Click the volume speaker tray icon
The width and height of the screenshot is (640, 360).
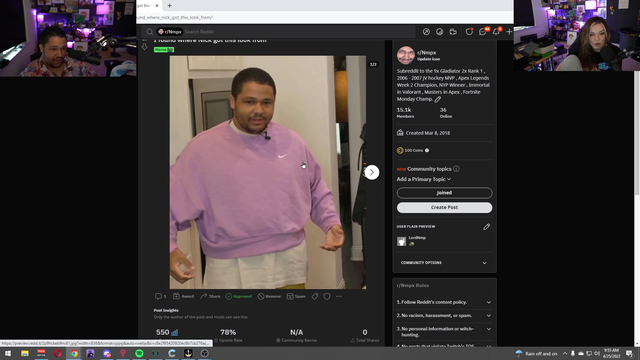pyautogui.click(x=597, y=353)
